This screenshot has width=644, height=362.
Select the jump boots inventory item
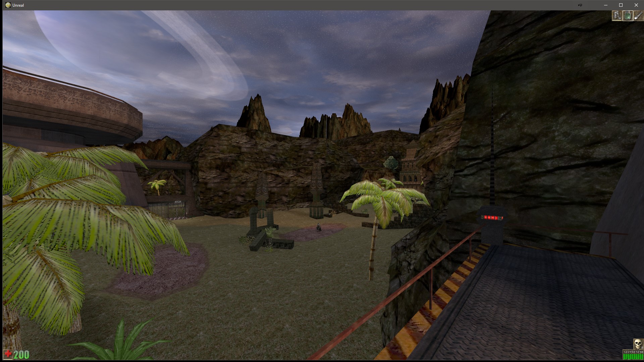(x=617, y=15)
